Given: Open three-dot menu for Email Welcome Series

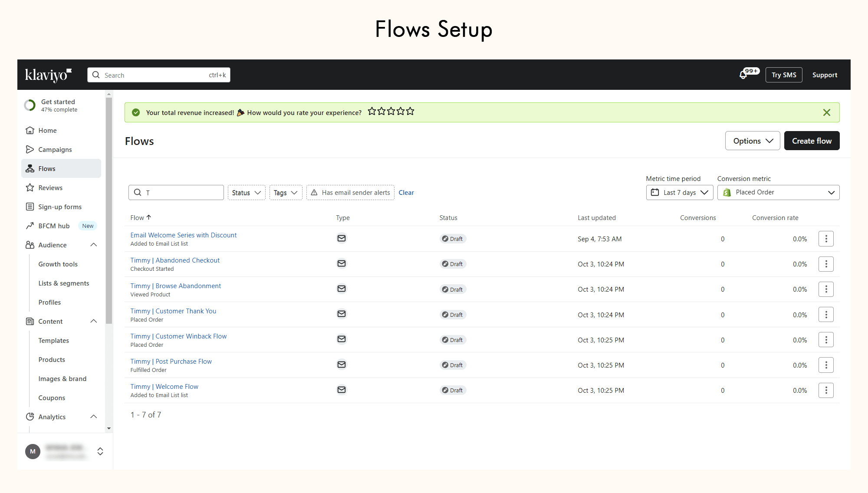Looking at the screenshot, I should click(x=826, y=239).
